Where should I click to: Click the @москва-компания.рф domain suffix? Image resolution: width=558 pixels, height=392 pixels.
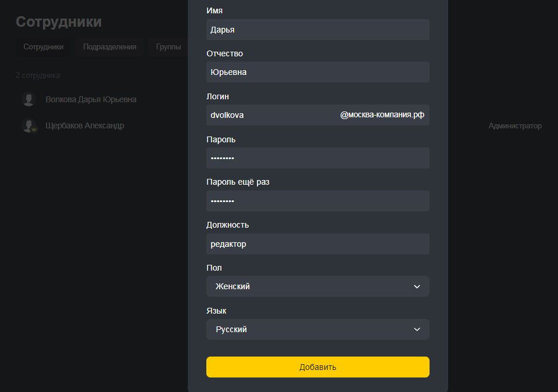(382, 115)
